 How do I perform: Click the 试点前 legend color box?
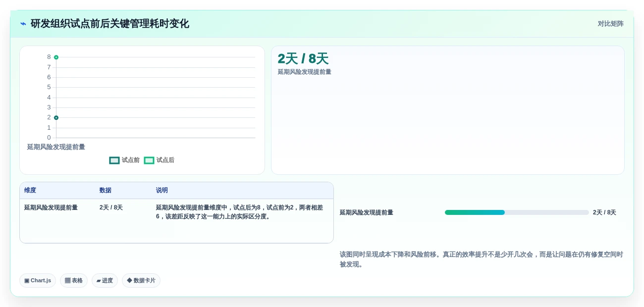click(x=114, y=160)
